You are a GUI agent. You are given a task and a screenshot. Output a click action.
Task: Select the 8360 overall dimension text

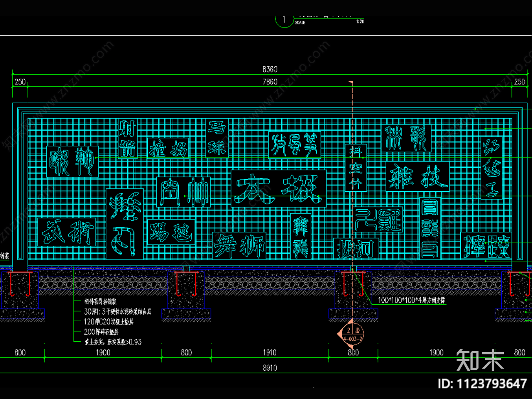pyautogui.click(x=270, y=70)
